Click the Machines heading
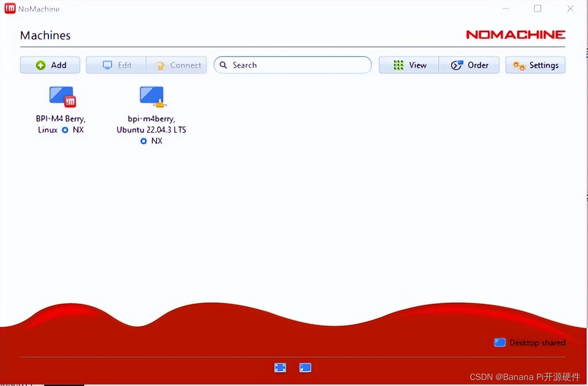Image resolution: width=588 pixels, height=386 pixels. (x=45, y=35)
